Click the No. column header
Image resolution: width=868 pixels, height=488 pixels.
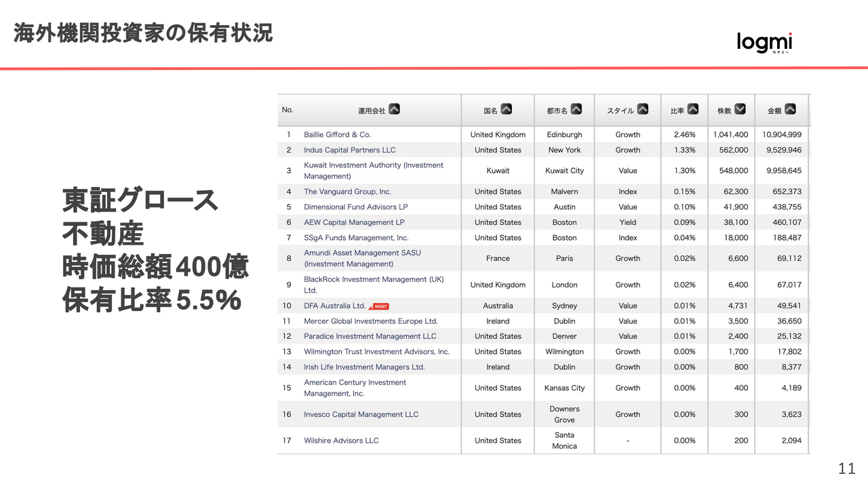288,110
